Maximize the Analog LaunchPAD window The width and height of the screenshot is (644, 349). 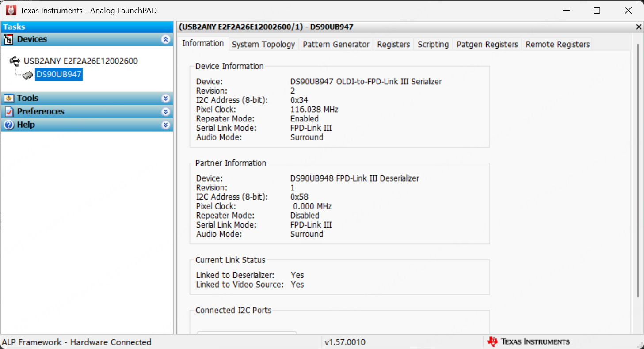click(597, 11)
